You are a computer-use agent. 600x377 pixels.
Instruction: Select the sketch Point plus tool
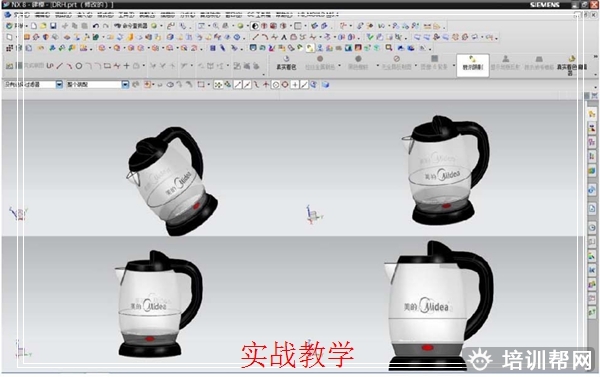[126, 66]
